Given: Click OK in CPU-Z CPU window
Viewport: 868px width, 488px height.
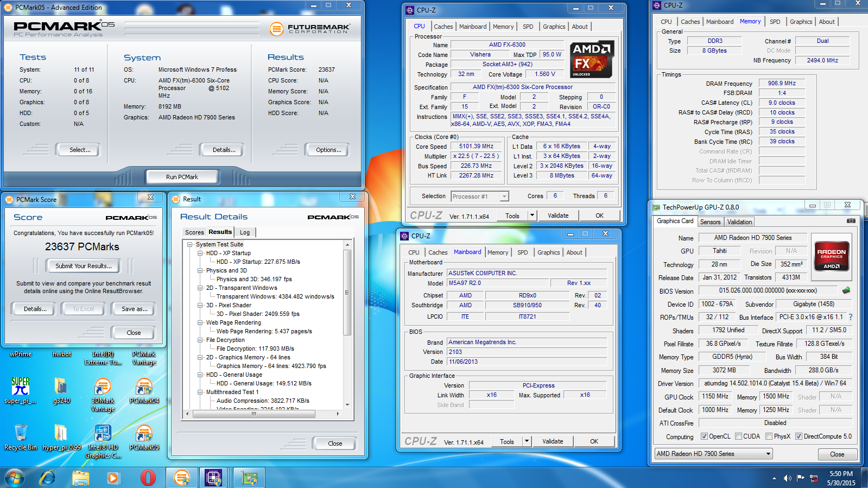Looking at the screenshot, I should [599, 216].
